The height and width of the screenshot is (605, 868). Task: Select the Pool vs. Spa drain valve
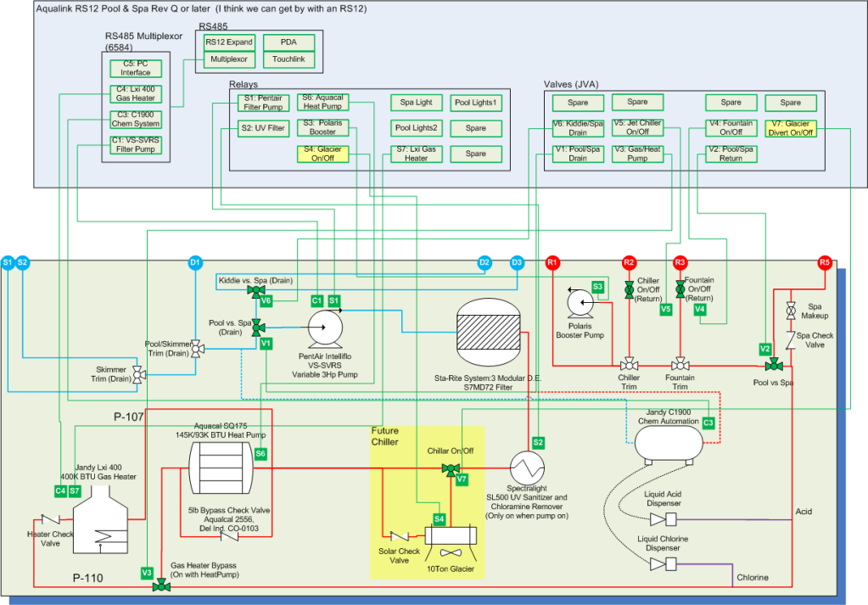(257, 328)
